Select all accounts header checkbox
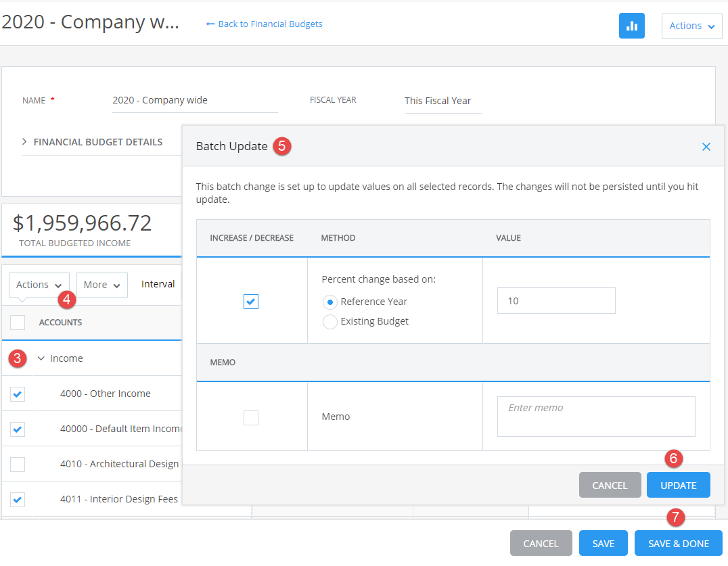Screen dimensions: 728x566 tap(18, 323)
